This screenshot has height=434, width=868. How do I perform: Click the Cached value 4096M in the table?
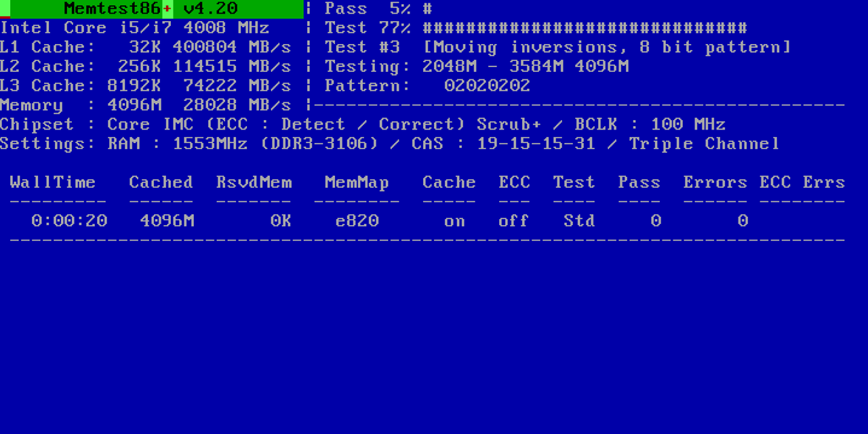click(167, 221)
